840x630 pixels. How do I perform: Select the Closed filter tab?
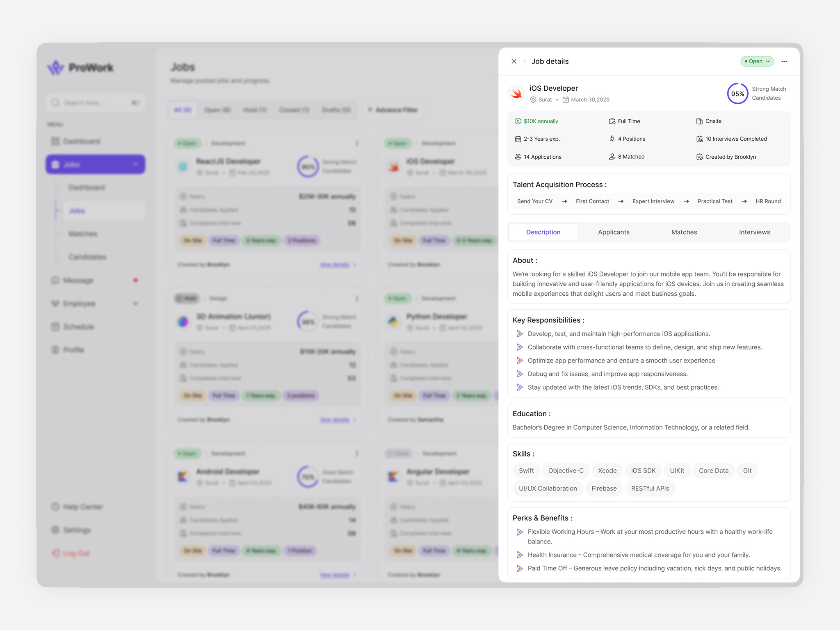[x=294, y=110]
